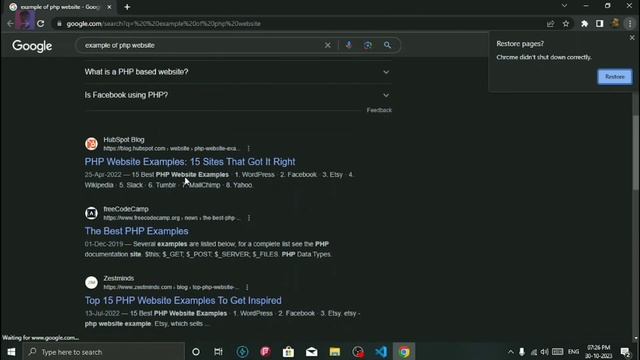Screen dimensions: 640x360
Task: Open the Extensions puzzle icon
Action: 584,24
